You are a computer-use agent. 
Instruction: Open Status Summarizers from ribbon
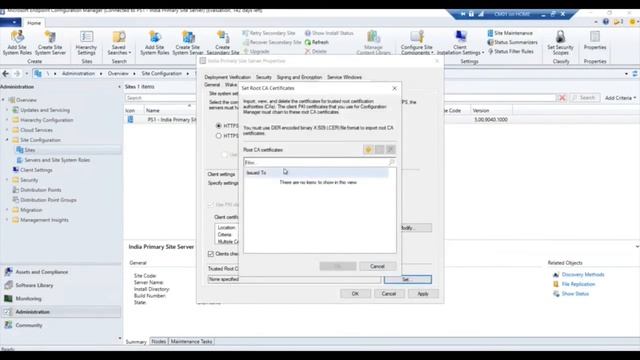(x=512, y=42)
